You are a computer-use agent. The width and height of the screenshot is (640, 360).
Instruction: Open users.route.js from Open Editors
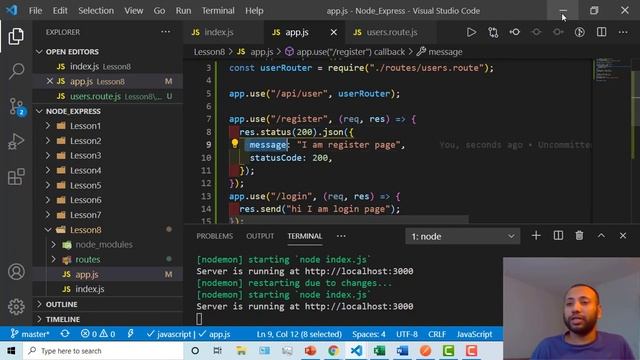point(95,96)
